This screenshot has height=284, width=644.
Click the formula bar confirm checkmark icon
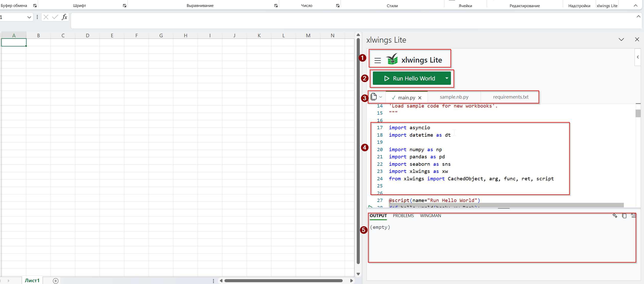[x=55, y=17]
